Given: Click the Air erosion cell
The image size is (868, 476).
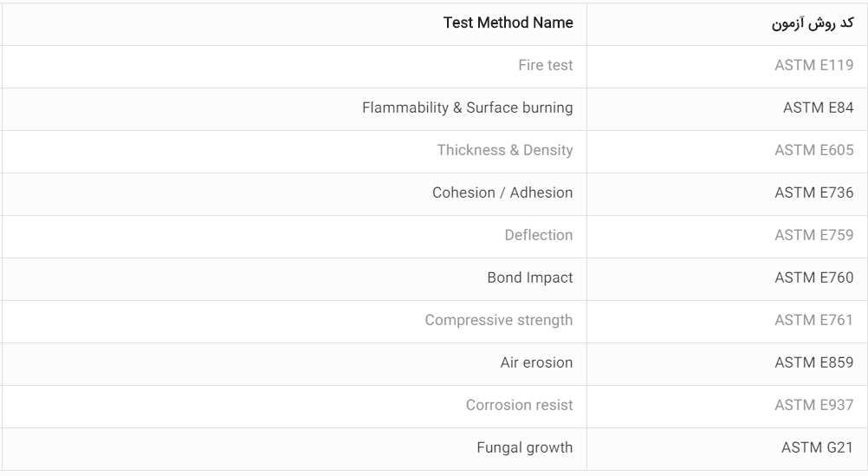Looking at the screenshot, I should click(536, 363).
